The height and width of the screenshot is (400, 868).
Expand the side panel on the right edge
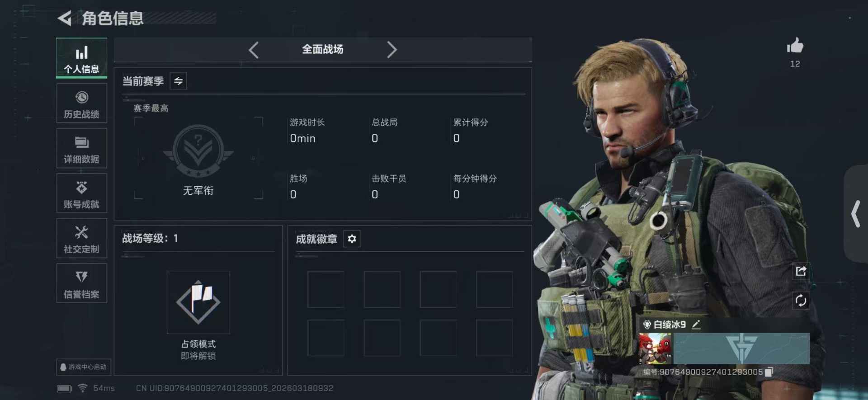tap(856, 214)
